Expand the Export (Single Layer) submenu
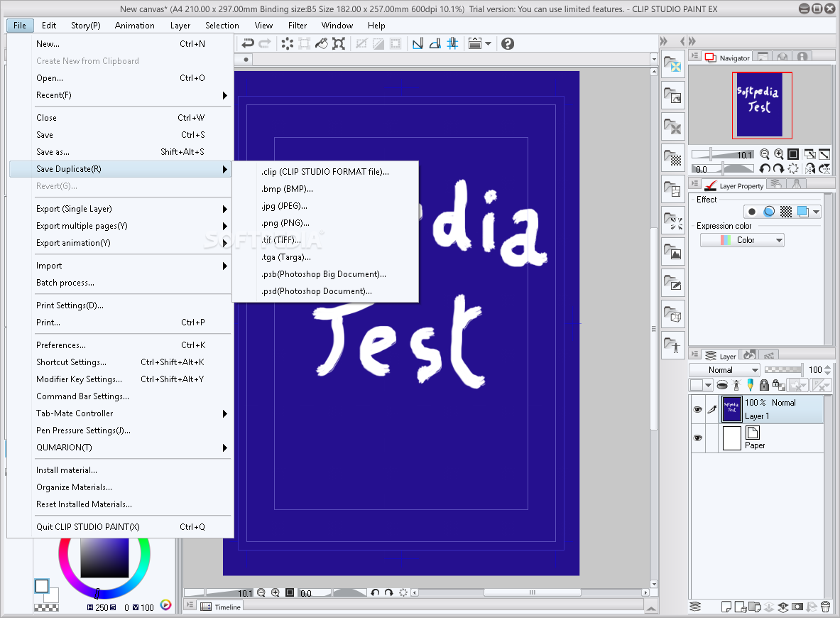Screen dimensions: 840x618 point(120,209)
